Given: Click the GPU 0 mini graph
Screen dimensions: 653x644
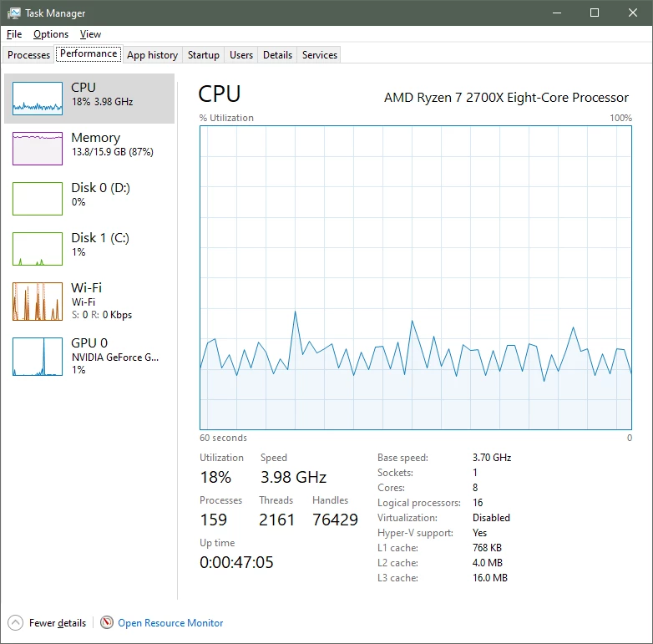Looking at the screenshot, I should (x=38, y=357).
